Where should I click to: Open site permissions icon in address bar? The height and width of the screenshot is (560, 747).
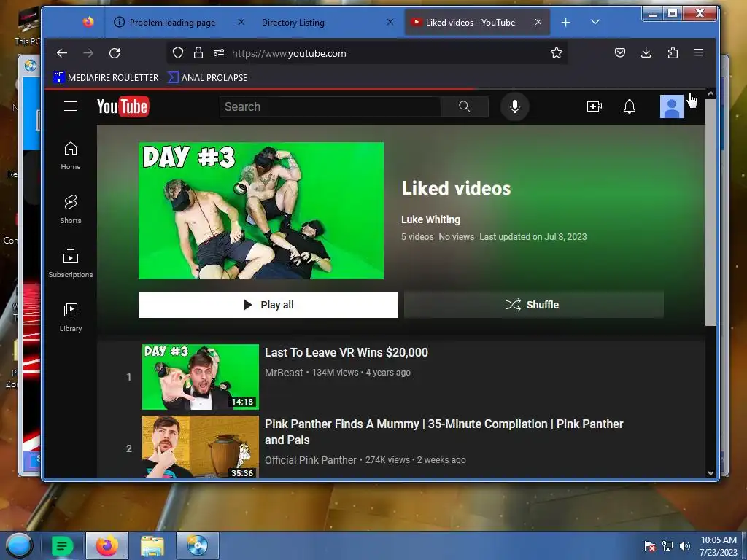219,52
